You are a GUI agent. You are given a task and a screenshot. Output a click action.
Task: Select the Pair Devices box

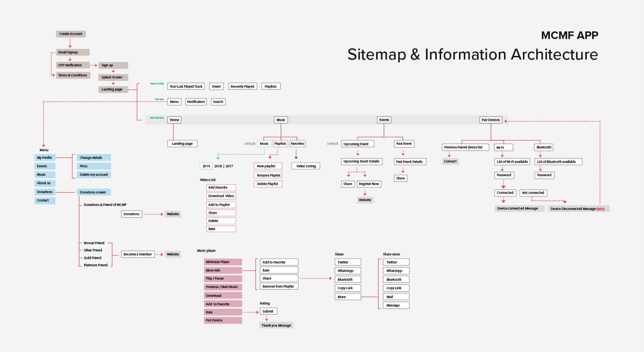coord(491,120)
